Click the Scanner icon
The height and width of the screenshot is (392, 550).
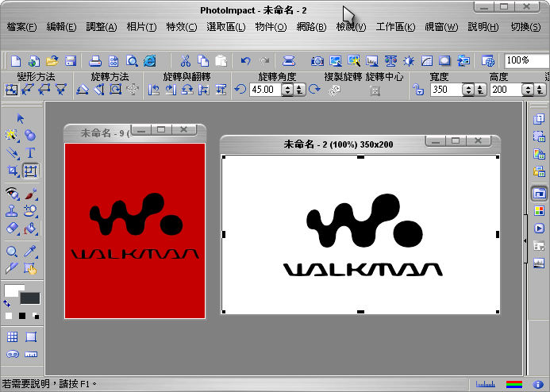[x=289, y=61]
